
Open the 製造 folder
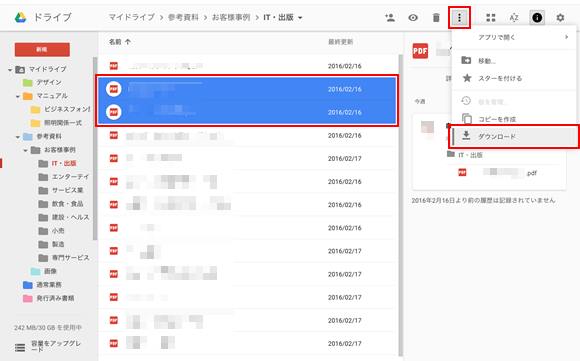coord(58,244)
